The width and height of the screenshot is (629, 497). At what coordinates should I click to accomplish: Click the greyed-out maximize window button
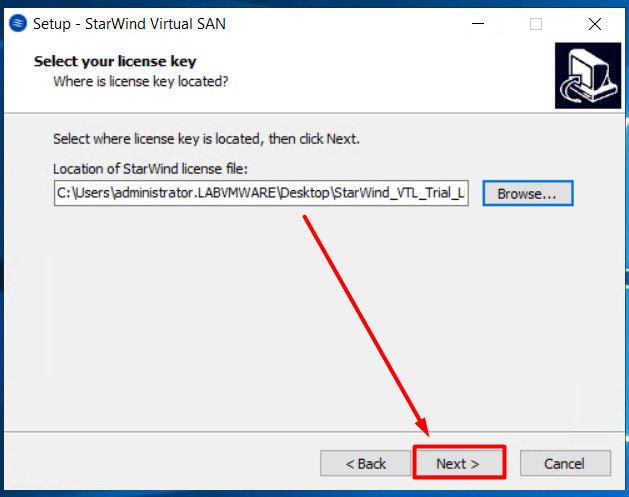coord(536,22)
